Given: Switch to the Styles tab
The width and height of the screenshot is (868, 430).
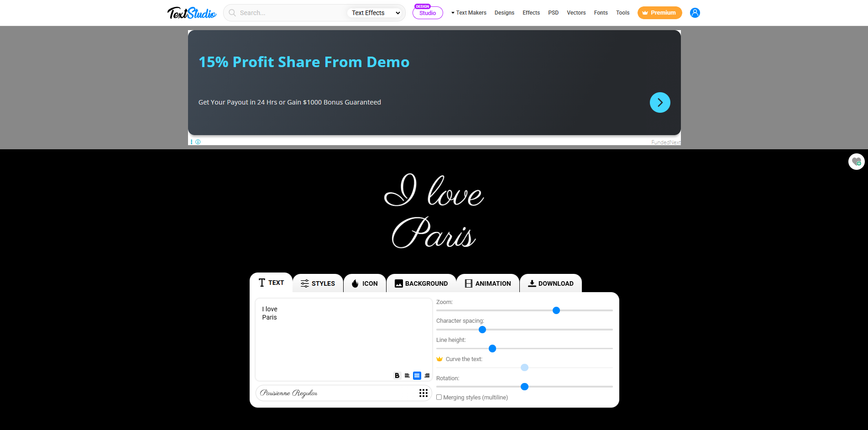Looking at the screenshot, I should [318, 283].
